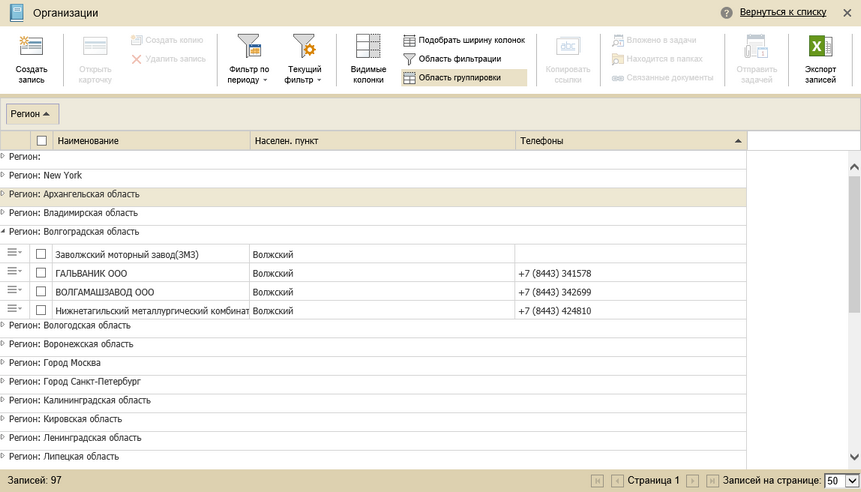The image size is (861, 492).
Task: Open the Visible columns settings
Action: click(x=368, y=47)
